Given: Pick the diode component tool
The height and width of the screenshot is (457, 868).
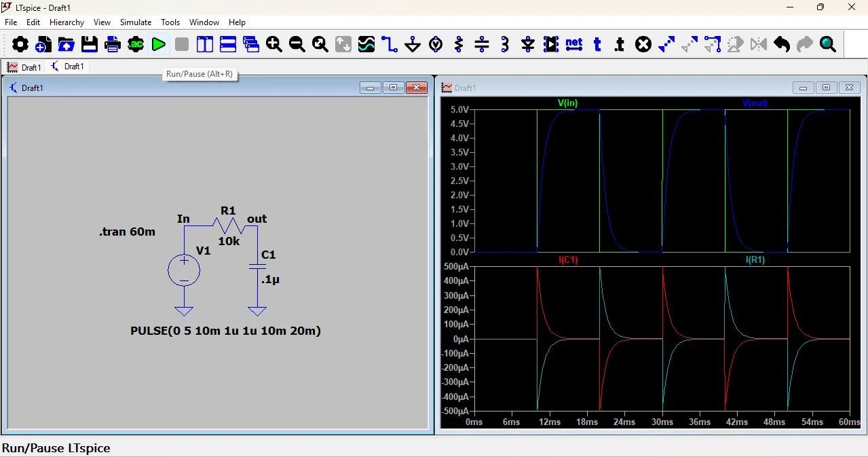Looking at the screenshot, I should (528, 45).
